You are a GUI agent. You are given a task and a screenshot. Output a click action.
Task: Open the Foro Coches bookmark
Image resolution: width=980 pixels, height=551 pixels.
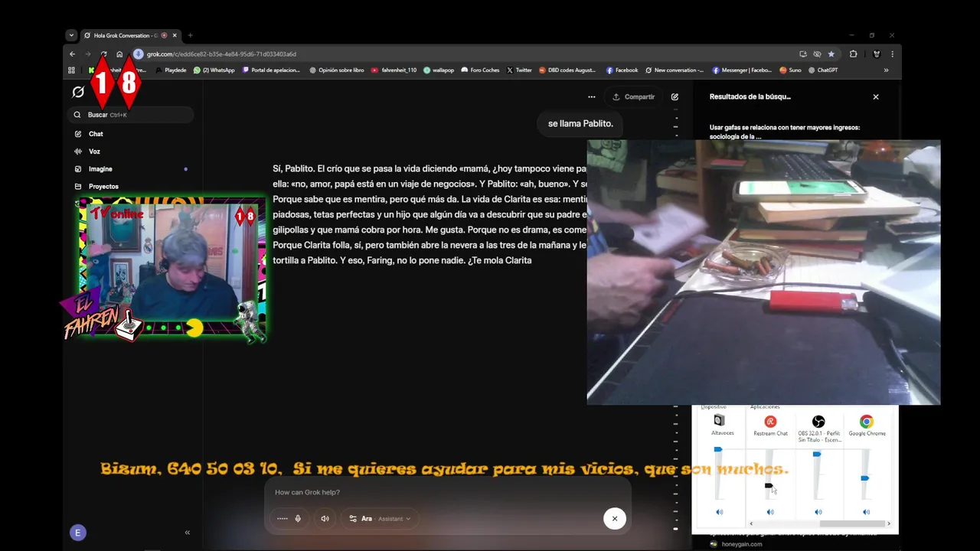(x=480, y=70)
